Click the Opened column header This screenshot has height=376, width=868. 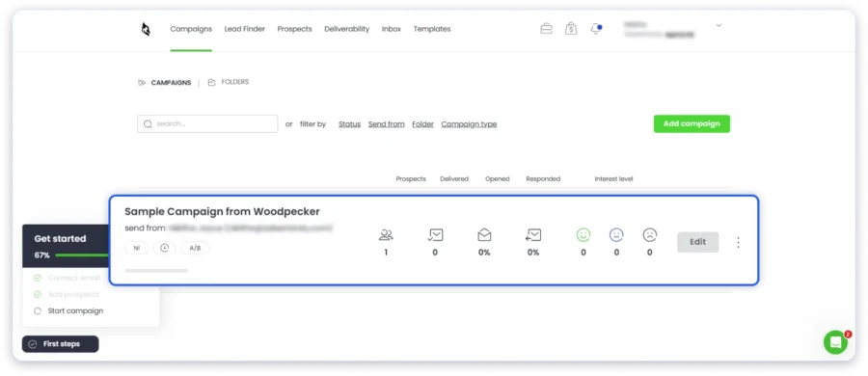pos(497,179)
